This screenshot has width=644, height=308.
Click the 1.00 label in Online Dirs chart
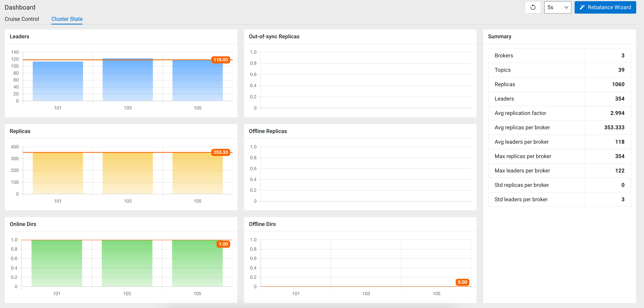tap(223, 244)
